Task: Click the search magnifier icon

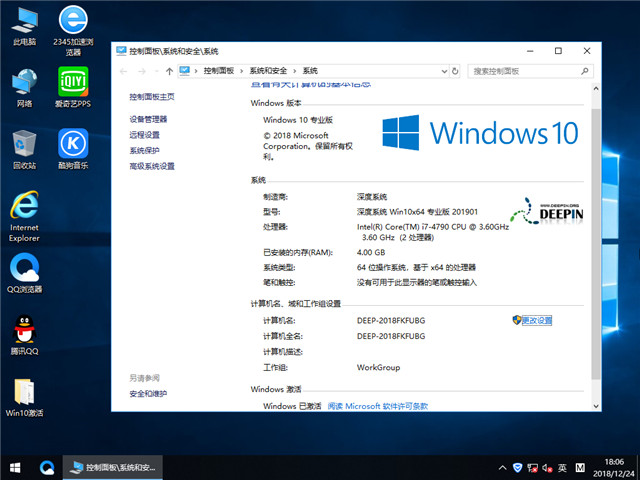Action: [x=585, y=71]
